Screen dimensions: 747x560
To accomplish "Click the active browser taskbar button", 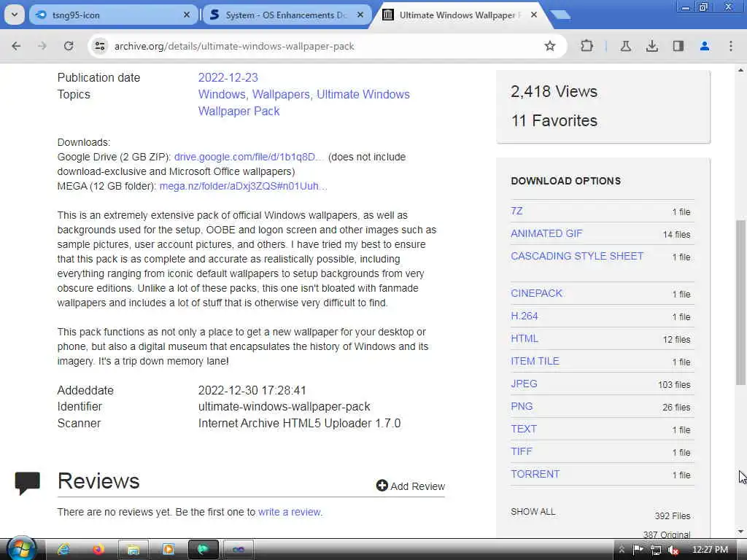I will coord(203,550).
